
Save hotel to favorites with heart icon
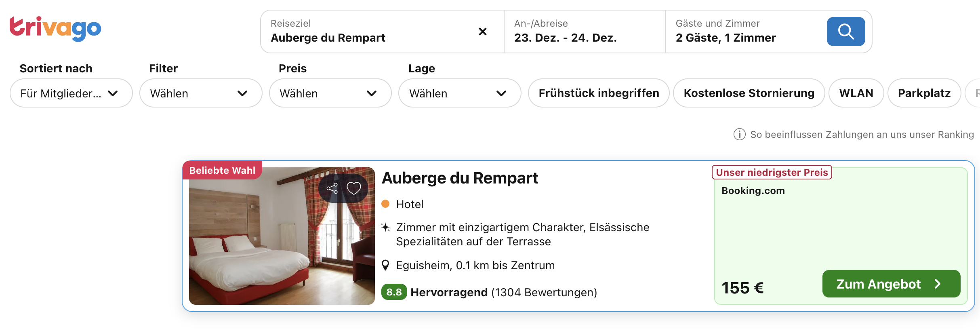(x=354, y=188)
